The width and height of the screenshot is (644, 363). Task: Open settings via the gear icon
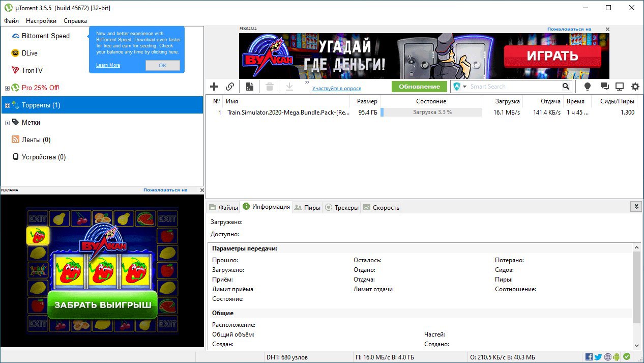click(x=635, y=87)
